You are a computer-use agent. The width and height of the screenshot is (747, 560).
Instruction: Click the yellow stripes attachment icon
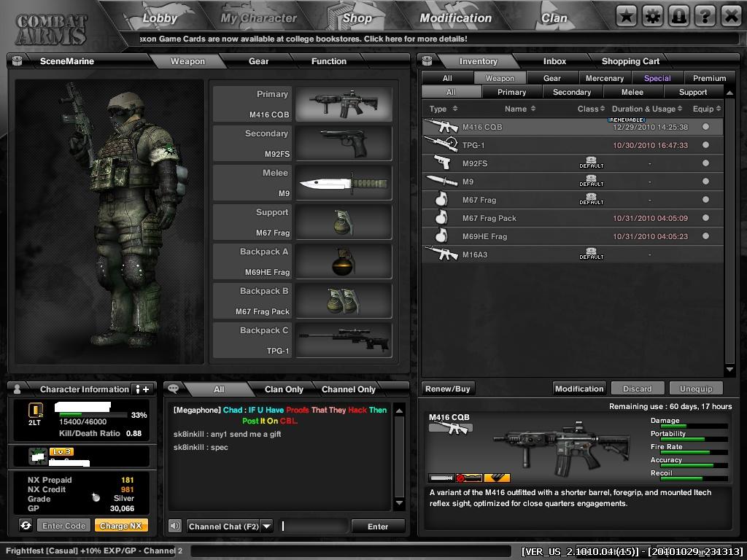497,478
